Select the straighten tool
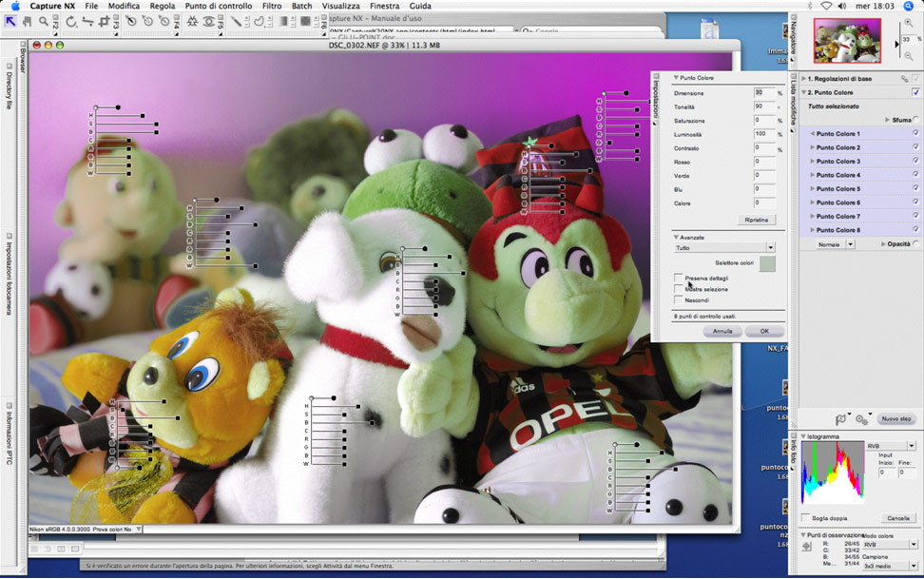This screenshot has height=579, width=924. pyautogui.click(x=87, y=22)
